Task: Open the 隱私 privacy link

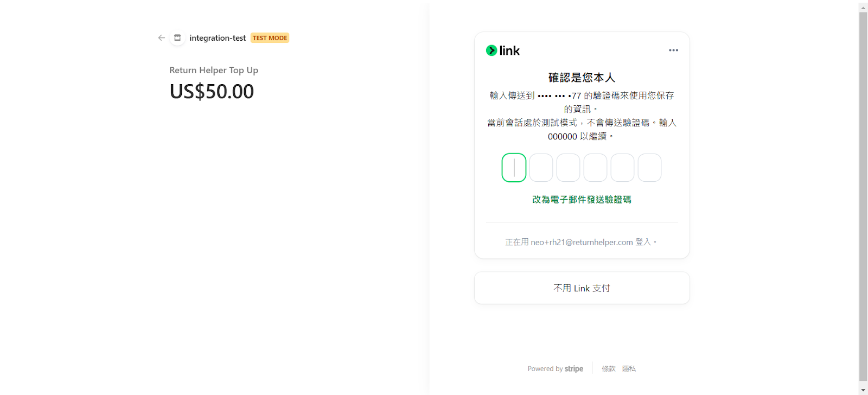Action: [x=629, y=369]
